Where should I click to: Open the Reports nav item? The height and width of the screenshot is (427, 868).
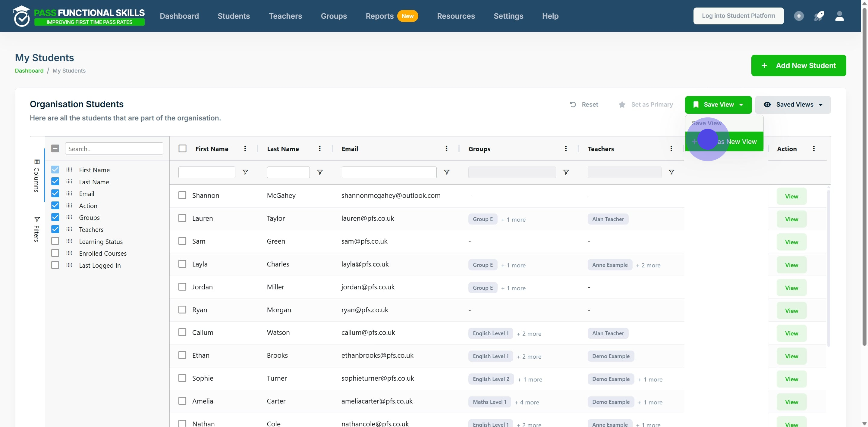click(x=379, y=16)
